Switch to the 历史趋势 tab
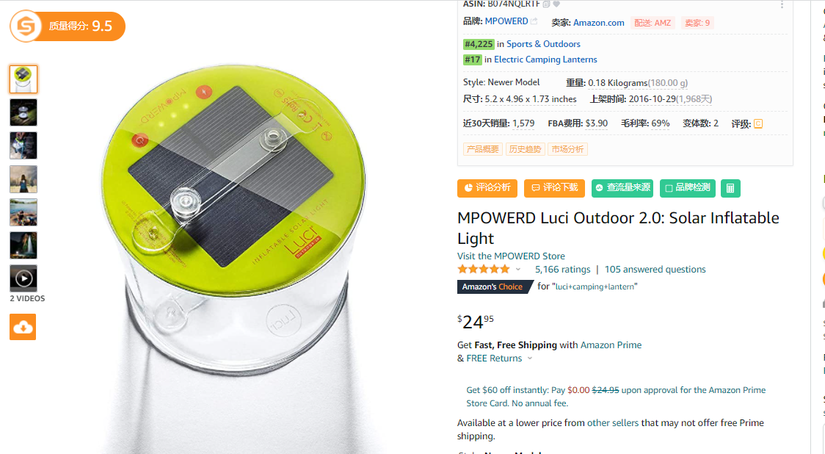This screenshot has width=825, height=454. point(525,149)
